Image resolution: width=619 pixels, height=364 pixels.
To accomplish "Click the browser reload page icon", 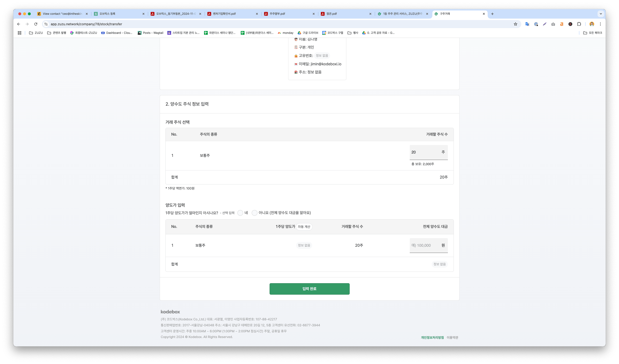I will pyautogui.click(x=36, y=24).
